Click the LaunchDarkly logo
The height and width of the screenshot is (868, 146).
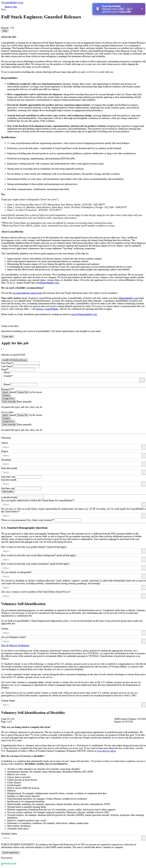(12, 2)
